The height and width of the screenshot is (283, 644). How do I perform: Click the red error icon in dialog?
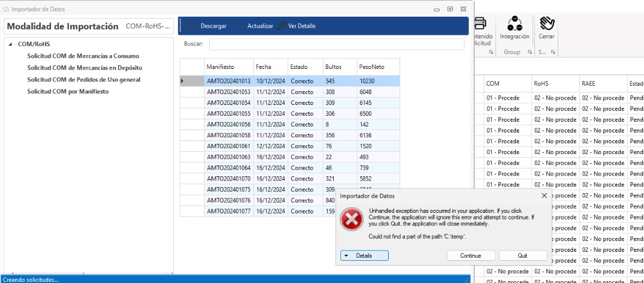pos(352,220)
